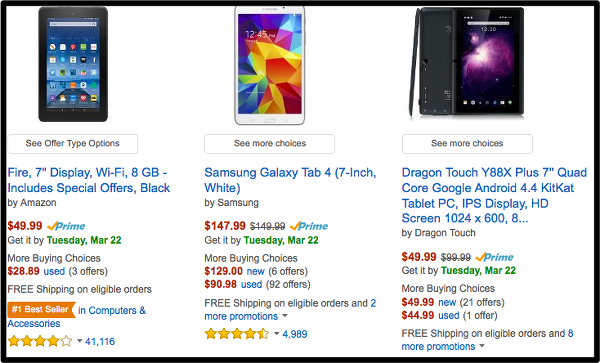Open the four-star rating of Fire tablet
600x363 pixels.
click(40, 341)
